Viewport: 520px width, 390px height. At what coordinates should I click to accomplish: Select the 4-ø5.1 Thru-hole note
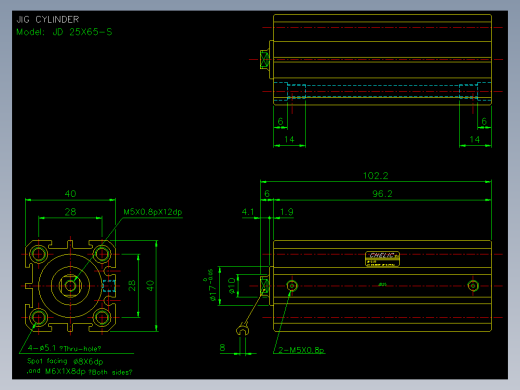point(64,348)
